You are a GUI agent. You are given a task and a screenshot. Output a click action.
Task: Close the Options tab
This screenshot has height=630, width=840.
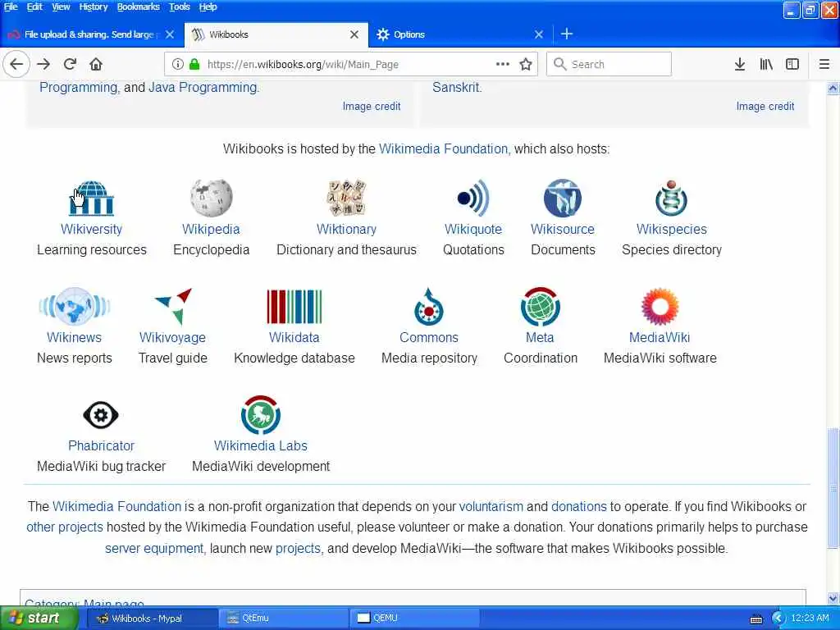click(538, 34)
